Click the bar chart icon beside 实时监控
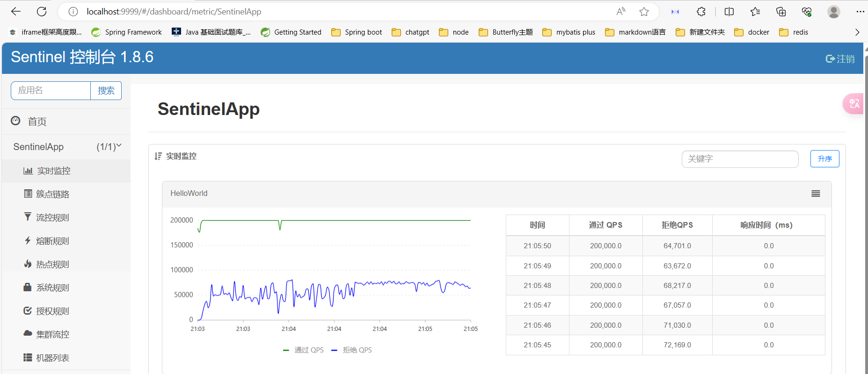 [28, 171]
